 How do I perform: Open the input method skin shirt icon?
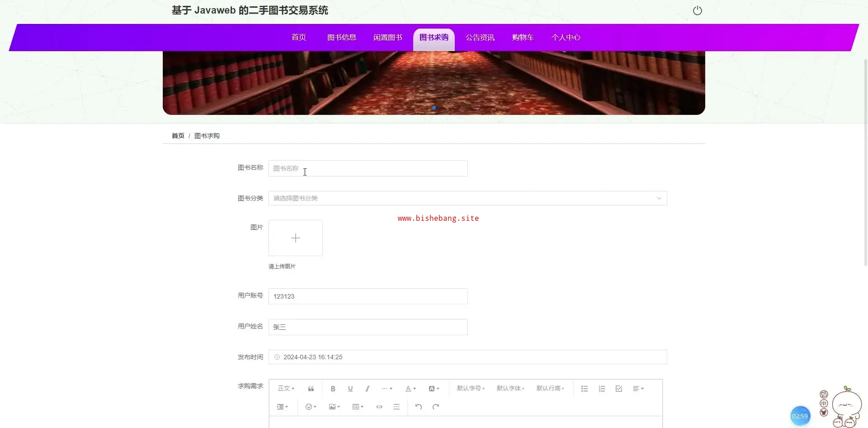(x=824, y=412)
